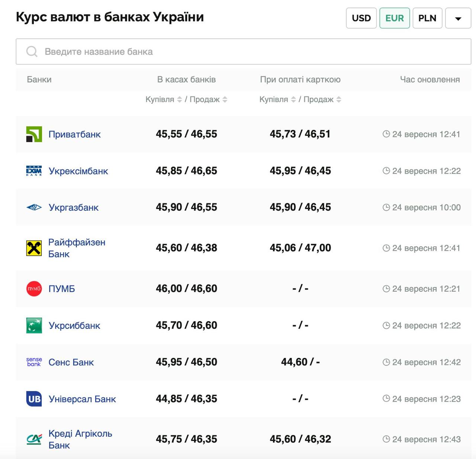This screenshot has height=459, width=476.
Task: Open the Приватбанк bank link
Action: (74, 134)
